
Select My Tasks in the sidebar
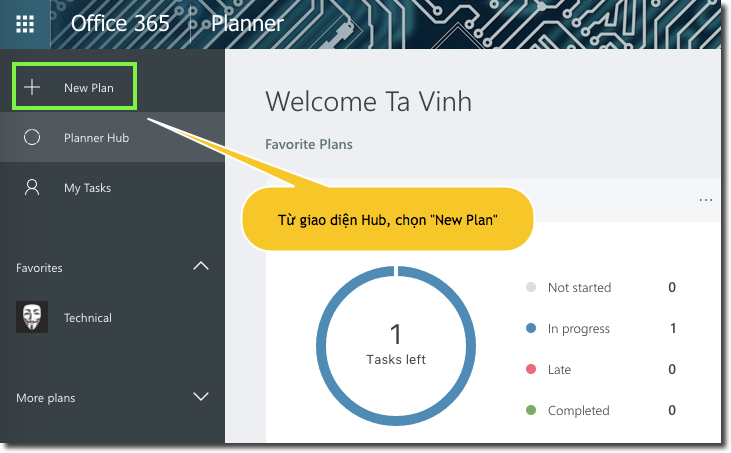88,188
